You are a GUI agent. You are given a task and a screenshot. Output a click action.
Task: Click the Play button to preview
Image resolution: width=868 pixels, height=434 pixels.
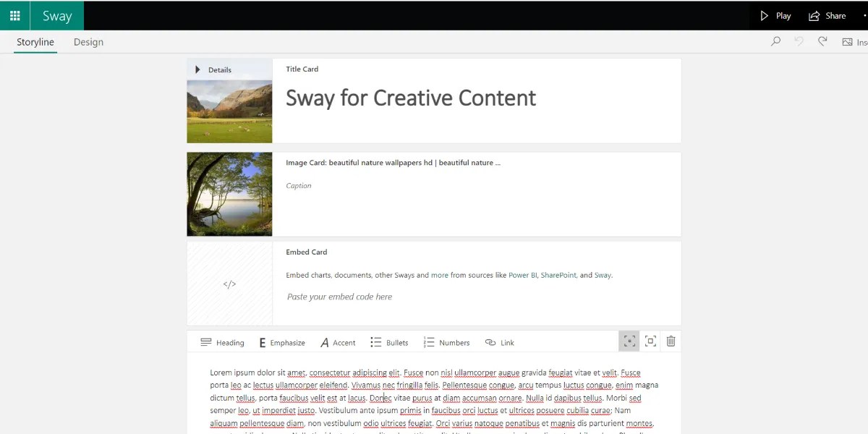pos(775,15)
